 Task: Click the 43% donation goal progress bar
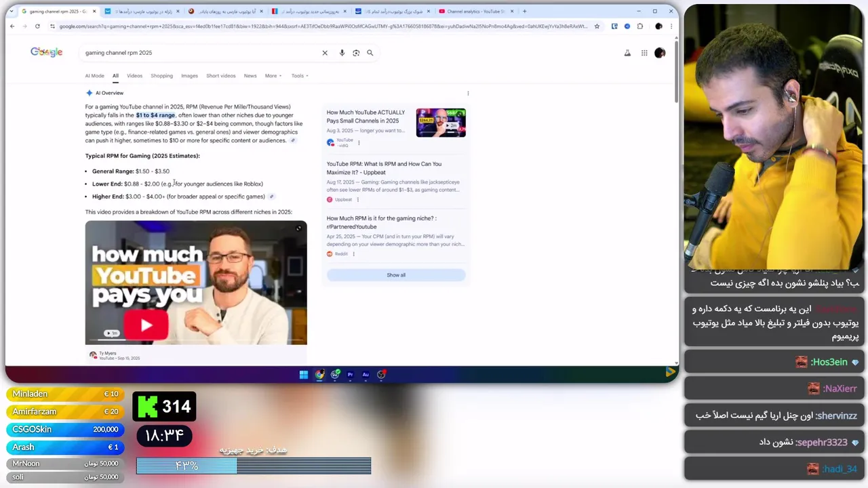[254, 466]
